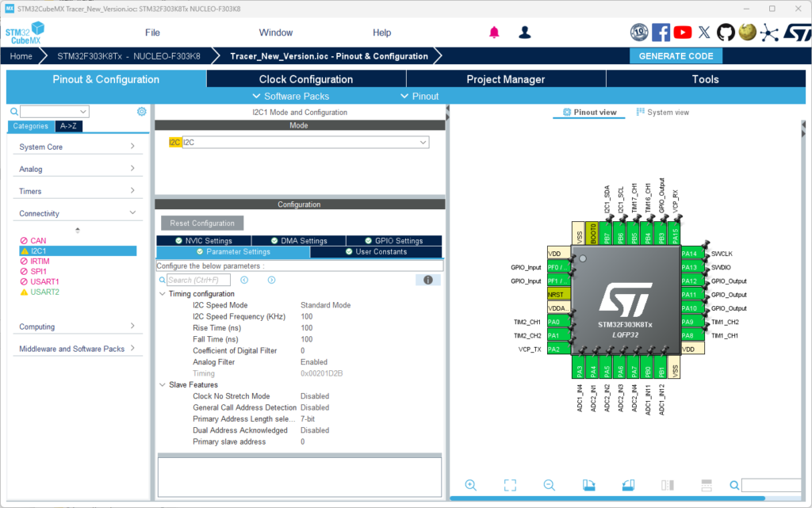Open the NVIC Settings tab
Image resolution: width=812 pixels, height=508 pixels.
tap(204, 241)
